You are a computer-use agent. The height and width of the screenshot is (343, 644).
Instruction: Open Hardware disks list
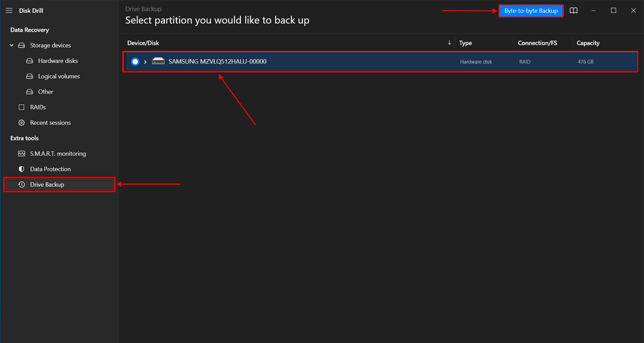tap(58, 61)
